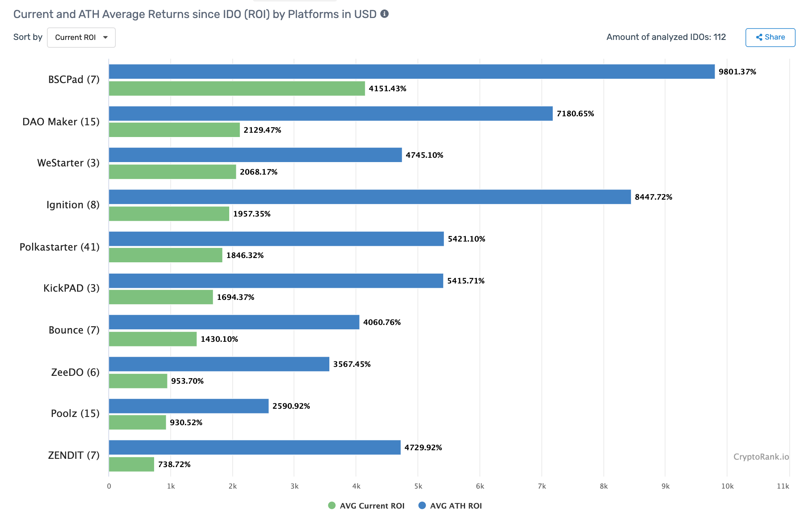
Task: Click the BSCPad blue ATH bar
Action: [412, 72]
